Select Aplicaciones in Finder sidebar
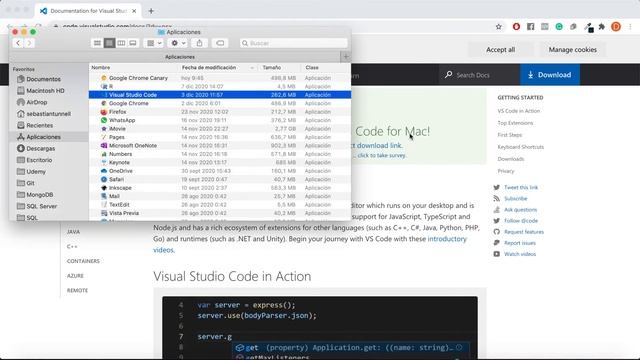640x360 pixels. (x=49, y=137)
